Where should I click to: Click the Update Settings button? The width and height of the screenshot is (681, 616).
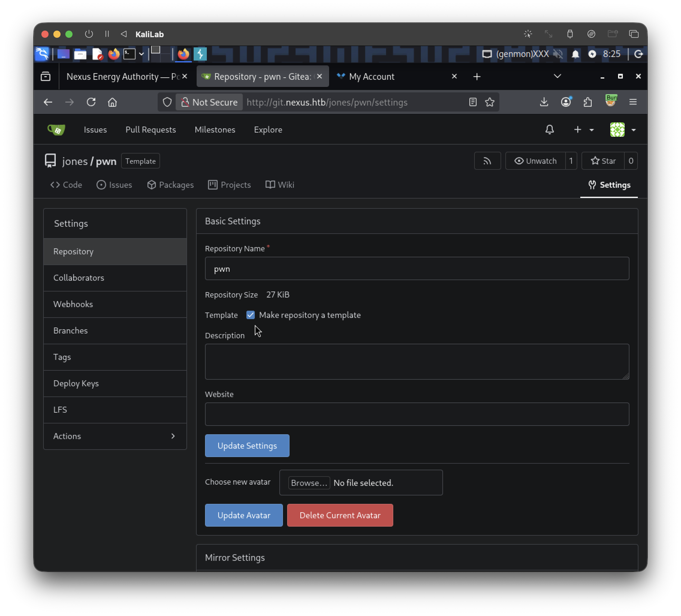pyautogui.click(x=247, y=446)
